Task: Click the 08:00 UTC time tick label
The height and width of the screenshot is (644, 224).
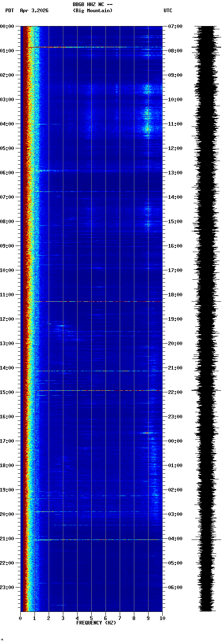Action: coord(175,51)
